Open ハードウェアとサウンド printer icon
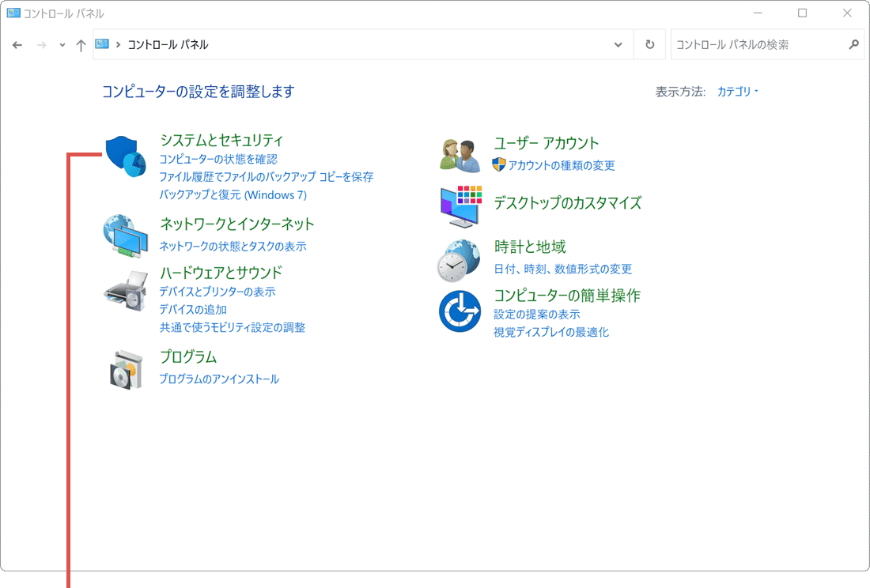Screen dimensions: 870x588 [124, 290]
